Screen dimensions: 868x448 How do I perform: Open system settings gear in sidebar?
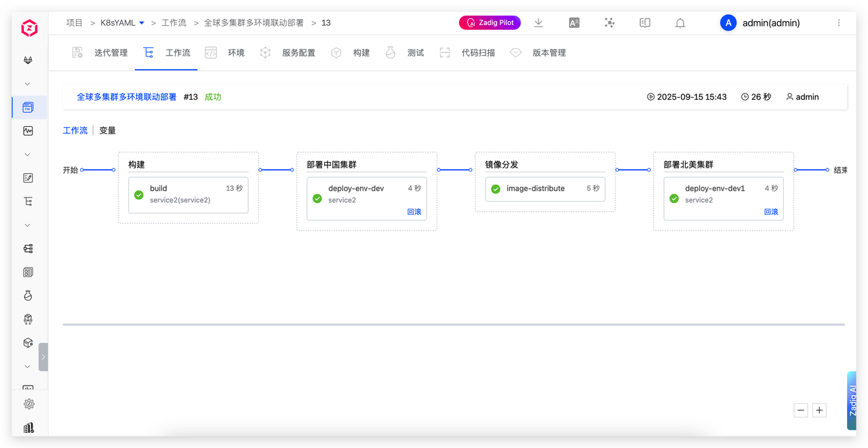point(28,404)
